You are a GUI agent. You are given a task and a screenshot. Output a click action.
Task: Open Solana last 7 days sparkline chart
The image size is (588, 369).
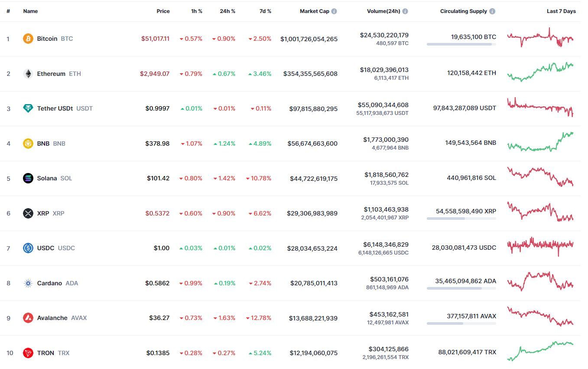[x=540, y=177]
